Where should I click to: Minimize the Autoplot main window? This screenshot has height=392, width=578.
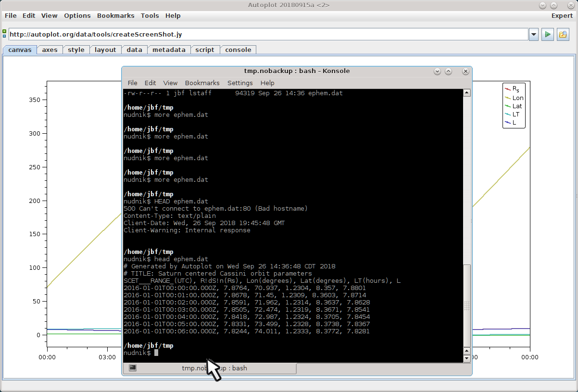pos(542,5)
